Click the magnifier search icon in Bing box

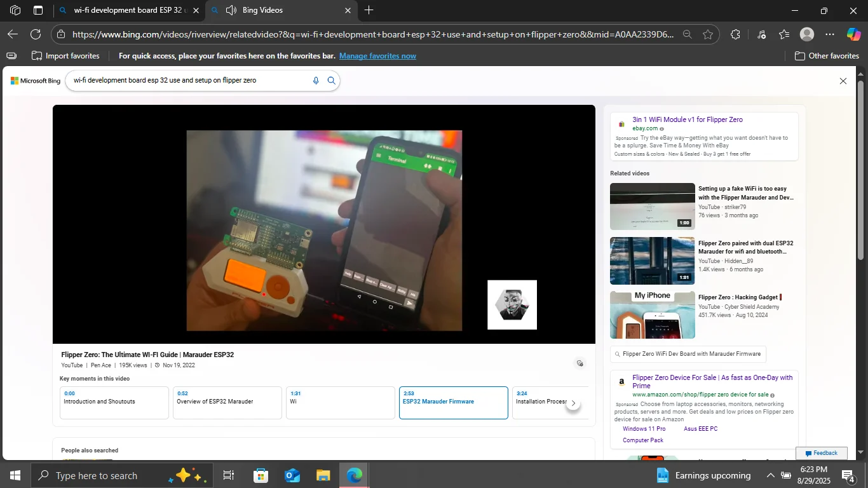tap(331, 81)
